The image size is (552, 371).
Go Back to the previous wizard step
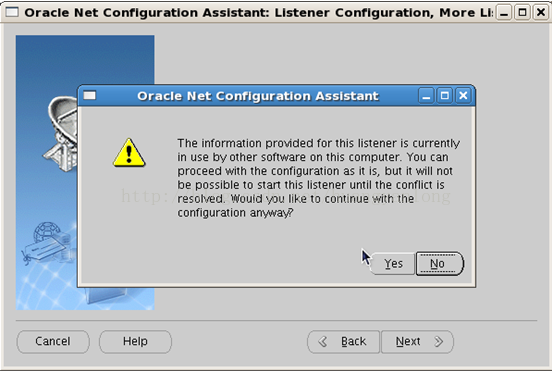click(x=343, y=341)
